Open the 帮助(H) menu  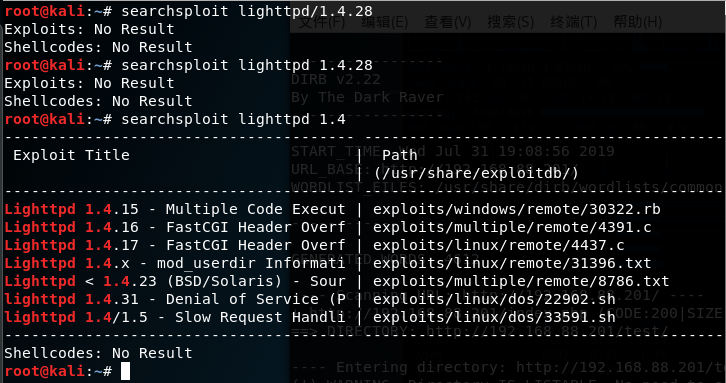(x=637, y=22)
